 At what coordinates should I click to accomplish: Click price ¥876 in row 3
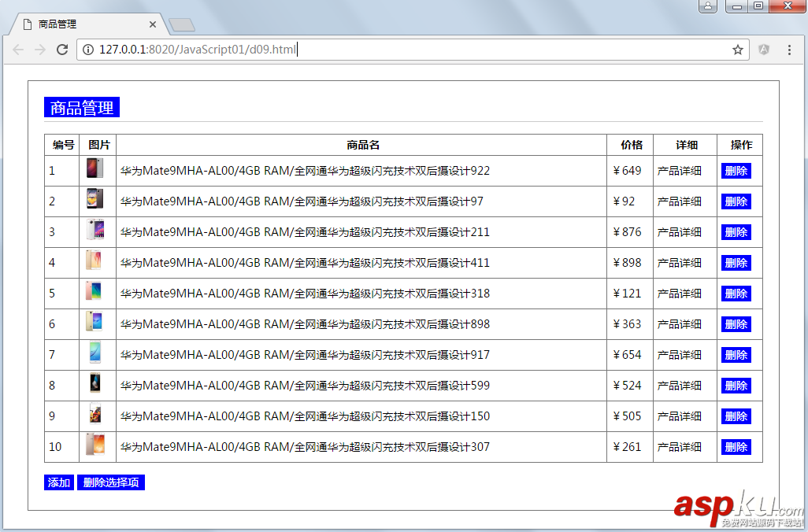coord(627,232)
